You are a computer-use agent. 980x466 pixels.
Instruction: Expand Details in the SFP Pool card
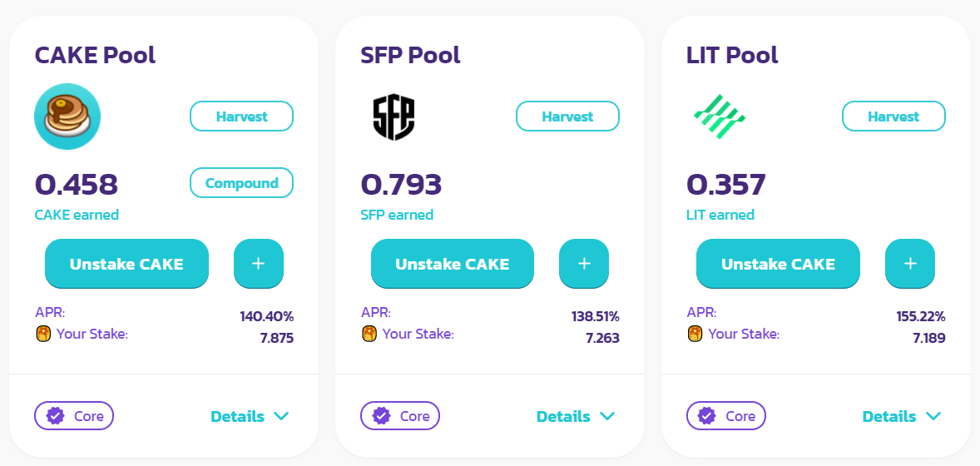pyautogui.click(x=576, y=416)
